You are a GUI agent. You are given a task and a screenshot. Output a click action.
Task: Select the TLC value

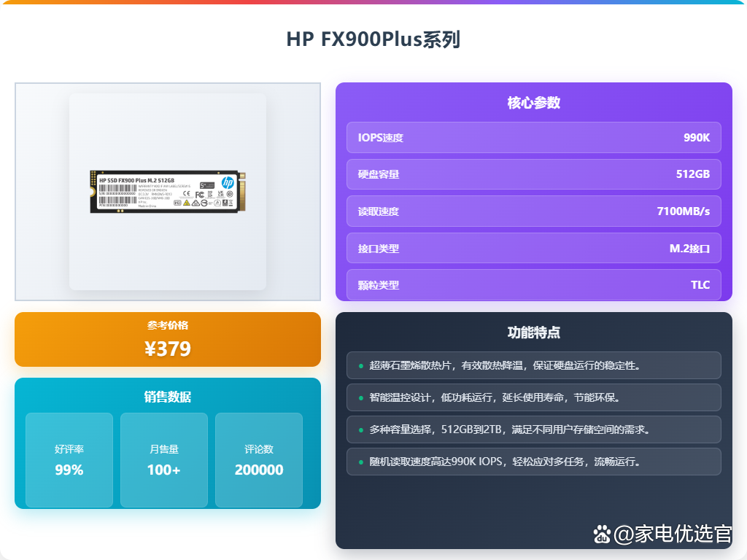tap(700, 285)
